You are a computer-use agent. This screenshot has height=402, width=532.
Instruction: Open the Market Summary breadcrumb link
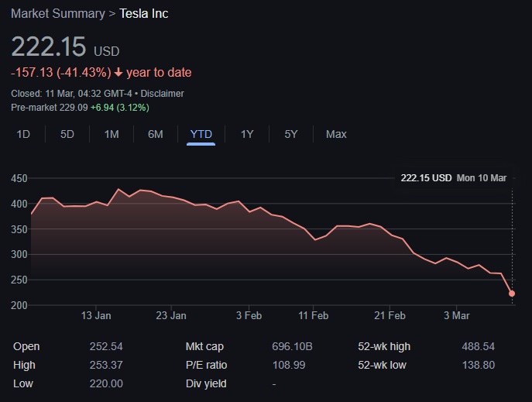[58, 14]
